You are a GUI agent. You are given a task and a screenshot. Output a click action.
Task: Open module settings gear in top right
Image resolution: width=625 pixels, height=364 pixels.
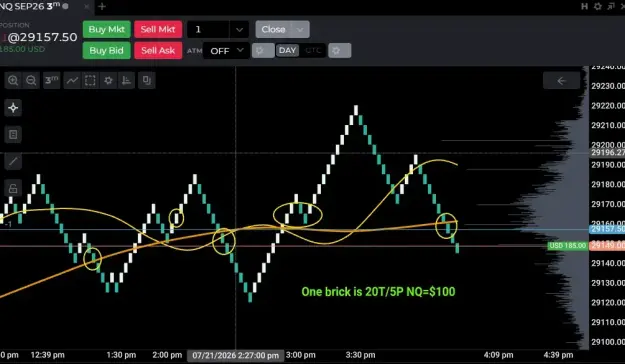coord(597,6)
